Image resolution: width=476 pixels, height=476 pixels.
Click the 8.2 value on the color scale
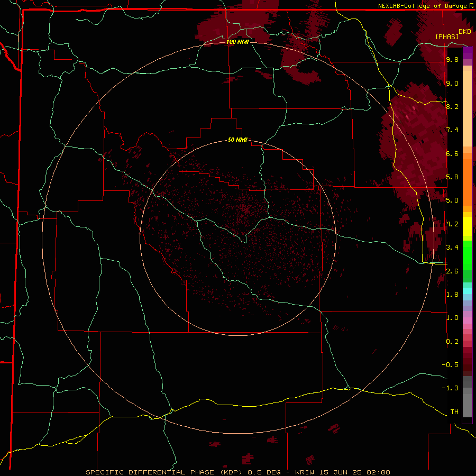coord(452,106)
